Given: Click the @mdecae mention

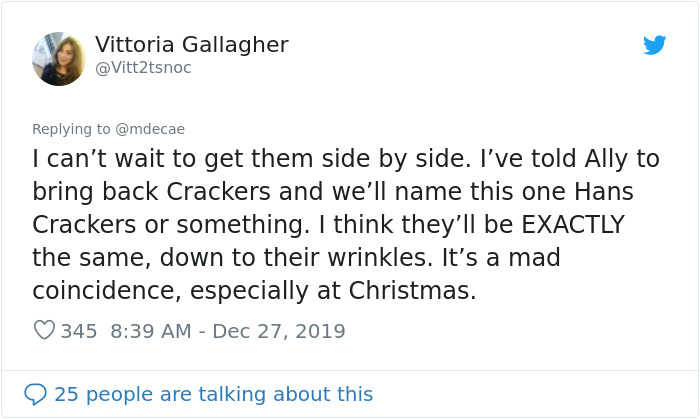Looking at the screenshot, I should (150, 129).
